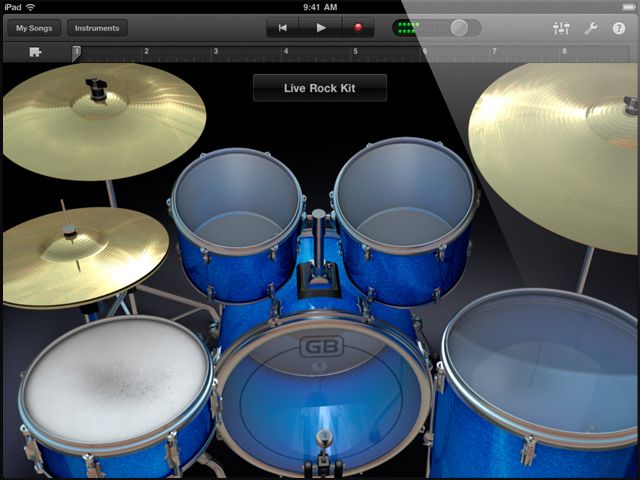This screenshot has width=640, height=480.
Task: Select the playhead at bar 1
Action: coord(76,53)
